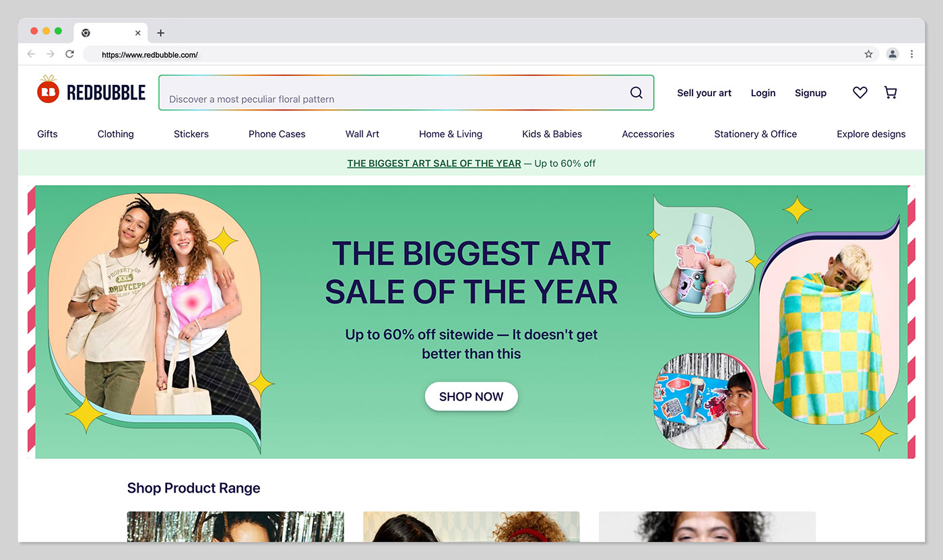Click the Login link
Viewport: 943px width, 560px height.
pos(763,93)
